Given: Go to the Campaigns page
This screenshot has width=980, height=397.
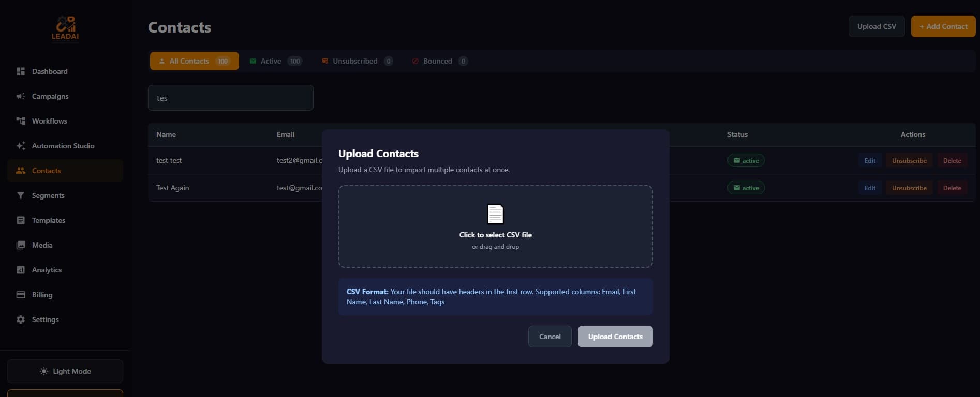Looking at the screenshot, I should point(65,96).
